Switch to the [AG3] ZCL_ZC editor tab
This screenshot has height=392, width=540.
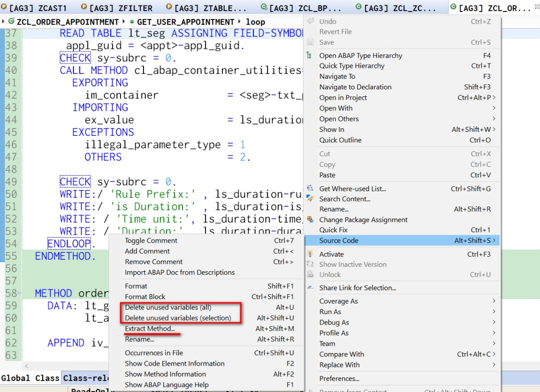pos(395,7)
